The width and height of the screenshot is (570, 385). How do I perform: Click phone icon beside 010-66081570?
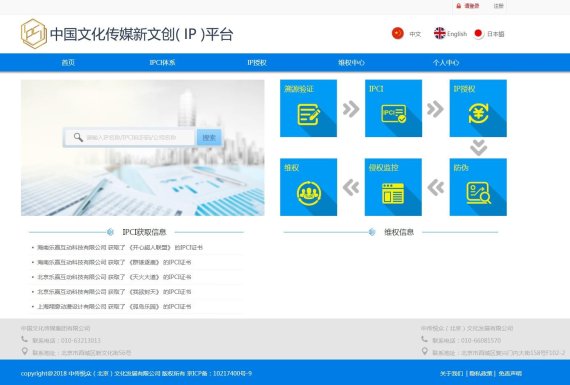(x=424, y=340)
